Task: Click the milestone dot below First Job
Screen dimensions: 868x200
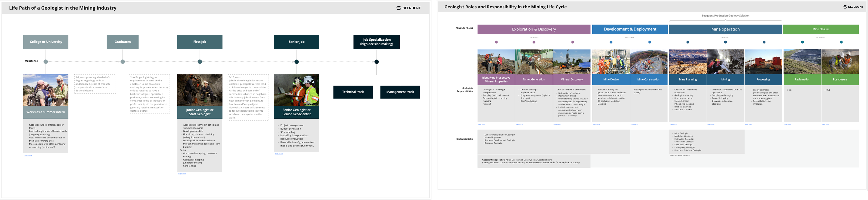Action: (x=200, y=62)
